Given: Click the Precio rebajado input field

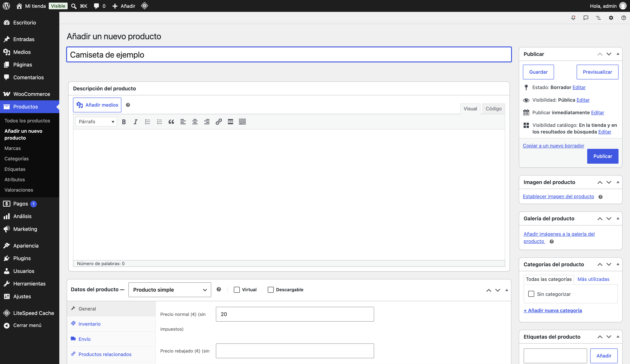Looking at the screenshot, I should pos(295,351).
